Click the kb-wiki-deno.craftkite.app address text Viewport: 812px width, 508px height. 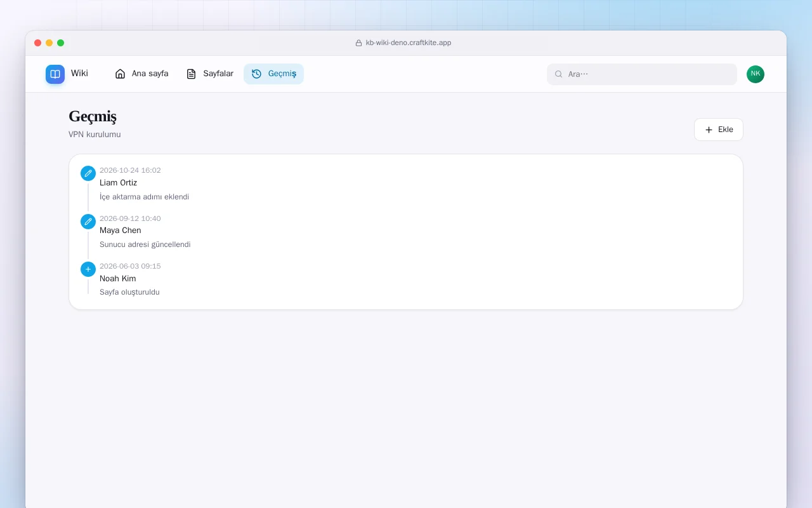[409, 43]
